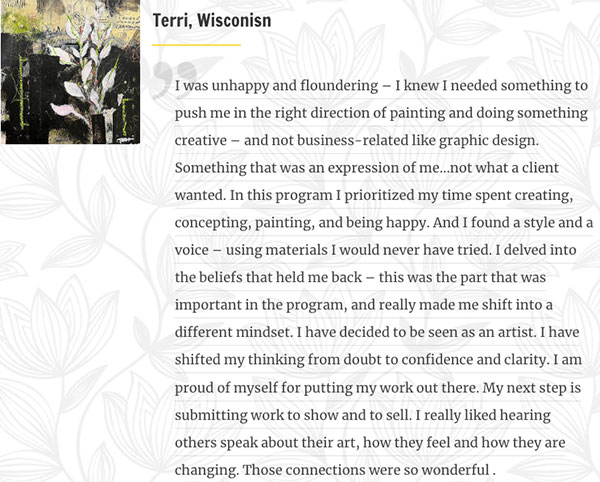Viewport: 600px width, 482px height.
Task: Click the phrase "graphic design" in testimonial
Action: pos(487,141)
